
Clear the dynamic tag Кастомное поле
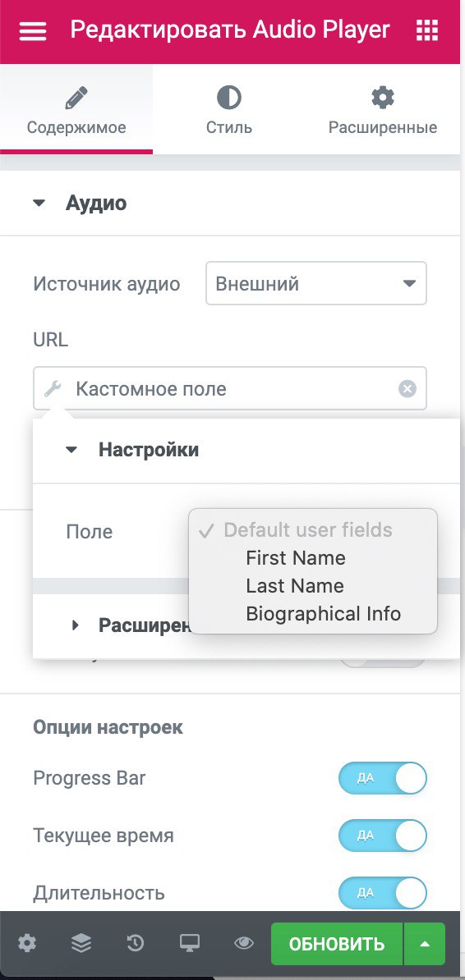coord(407,389)
